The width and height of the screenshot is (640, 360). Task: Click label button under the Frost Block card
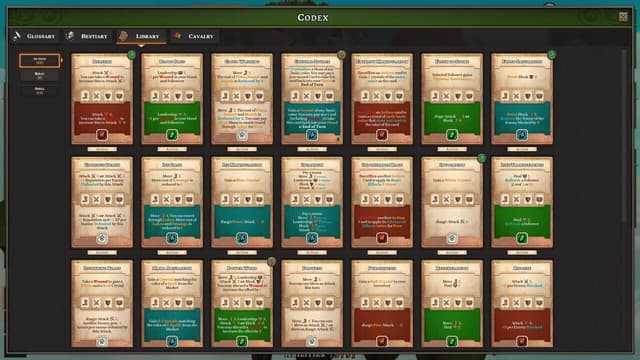click(x=522, y=149)
